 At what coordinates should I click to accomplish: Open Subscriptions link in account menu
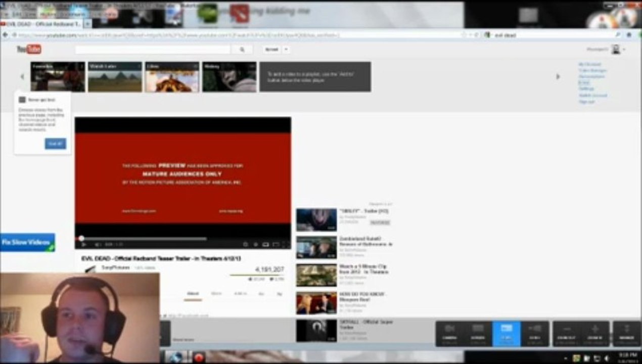[591, 77]
